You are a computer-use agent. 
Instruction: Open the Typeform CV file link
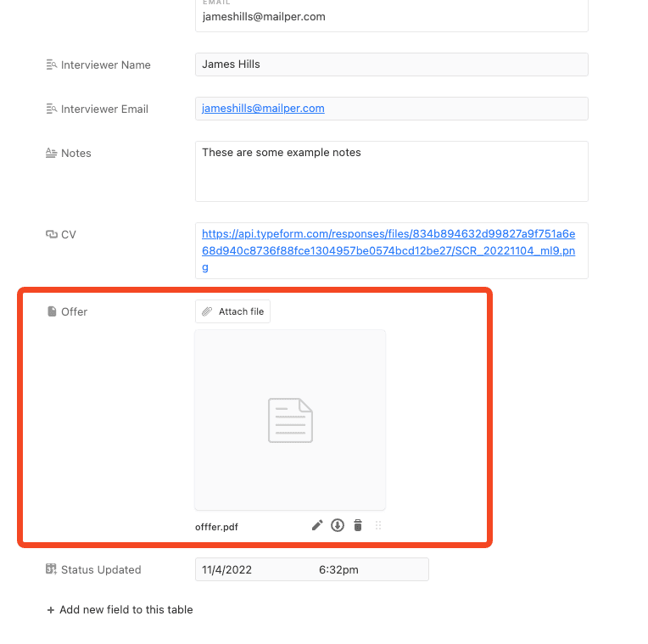(x=388, y=250)
